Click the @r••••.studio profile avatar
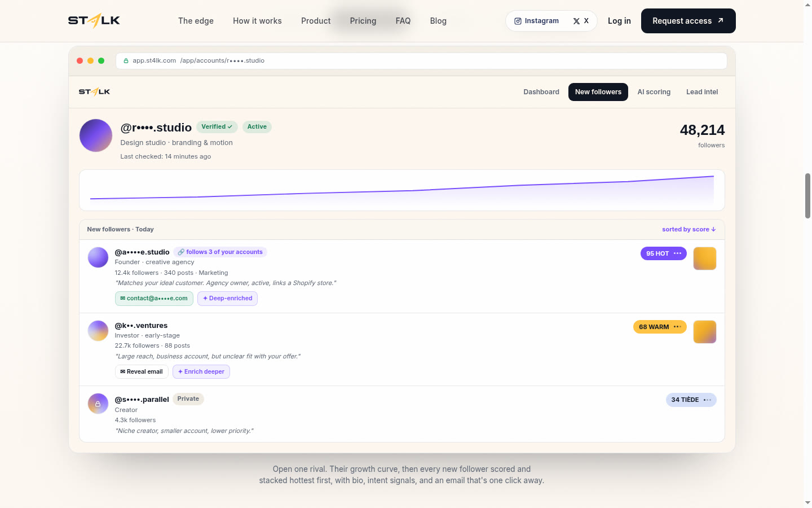 pyautogui.click(x=96, y=135)
